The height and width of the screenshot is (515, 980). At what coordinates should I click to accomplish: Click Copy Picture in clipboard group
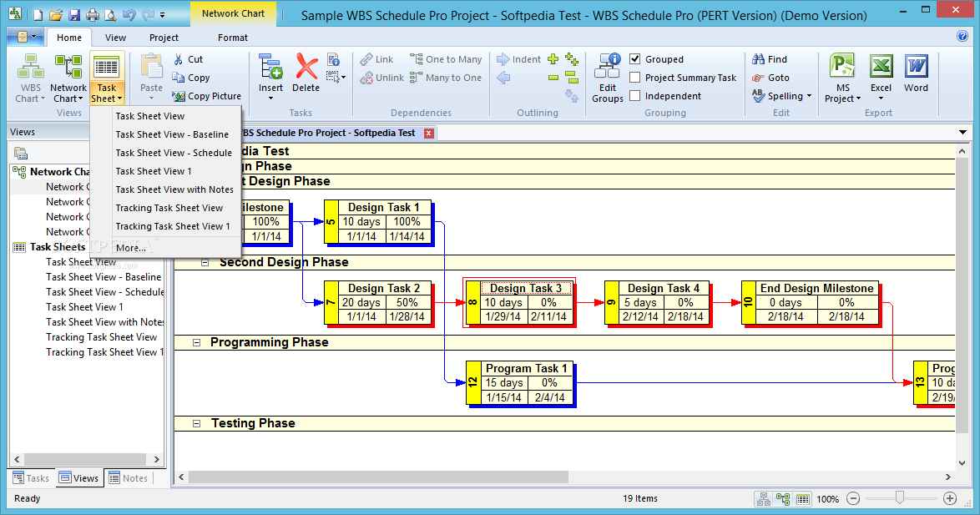point(207,96)
